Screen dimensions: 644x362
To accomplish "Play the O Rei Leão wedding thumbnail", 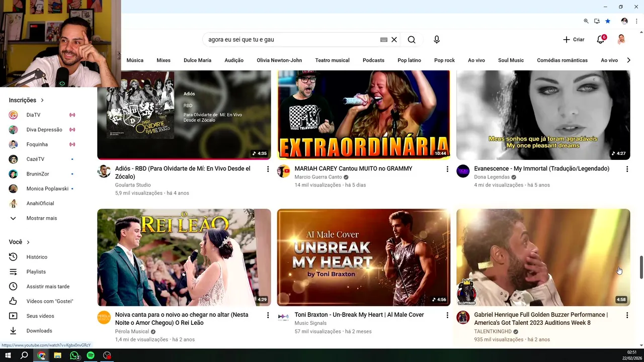I will tap(184, 257).
